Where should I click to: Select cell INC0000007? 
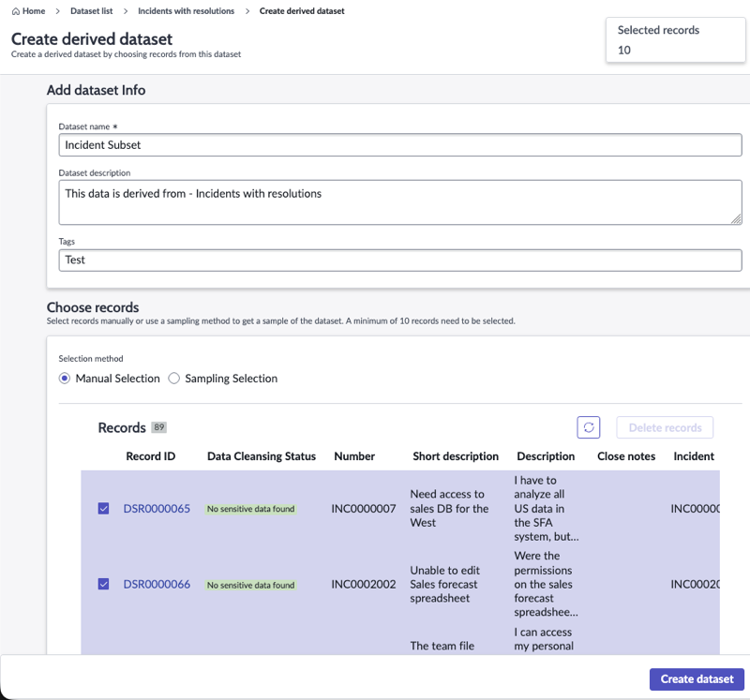[364, 508]
